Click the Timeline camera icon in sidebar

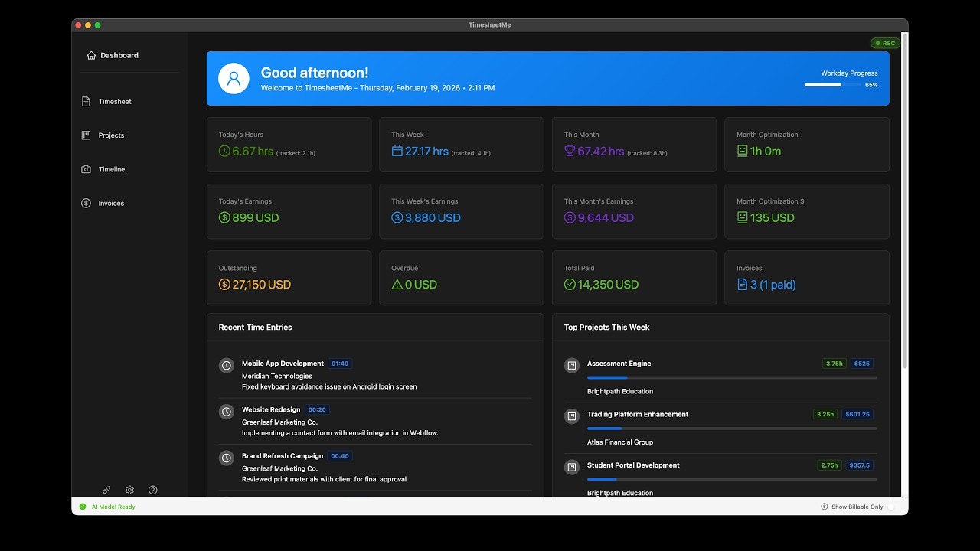tap(86, 169)
